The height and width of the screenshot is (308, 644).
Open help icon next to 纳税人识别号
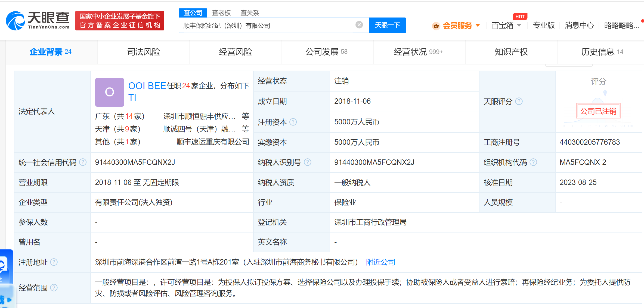(307, 162)
